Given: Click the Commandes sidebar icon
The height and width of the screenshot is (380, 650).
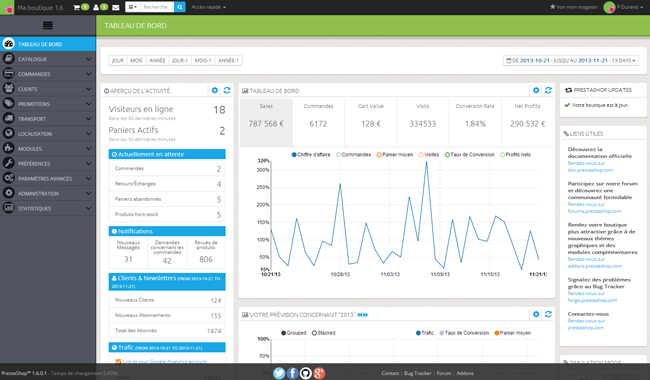Looking at the screenshot, I should [x=8, y=74].
